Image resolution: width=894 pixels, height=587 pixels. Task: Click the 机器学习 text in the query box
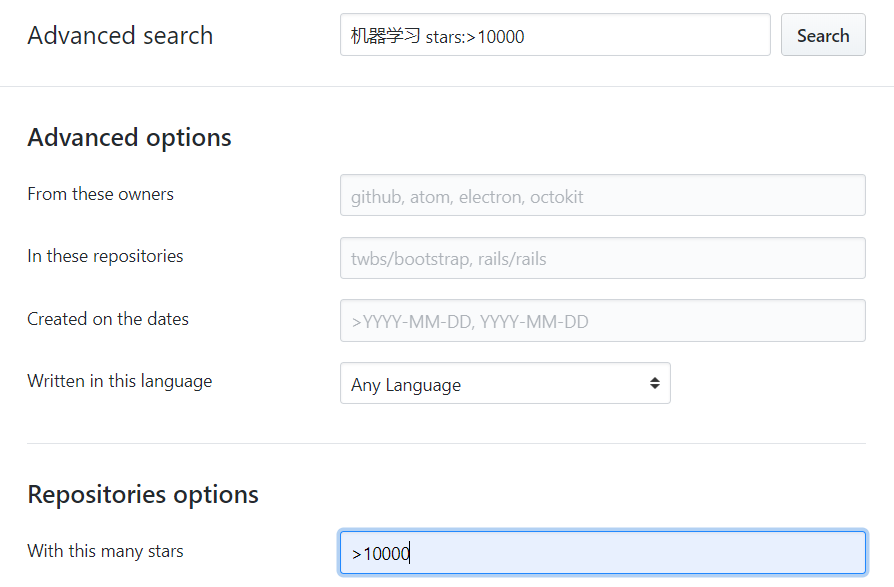[385, 36]
